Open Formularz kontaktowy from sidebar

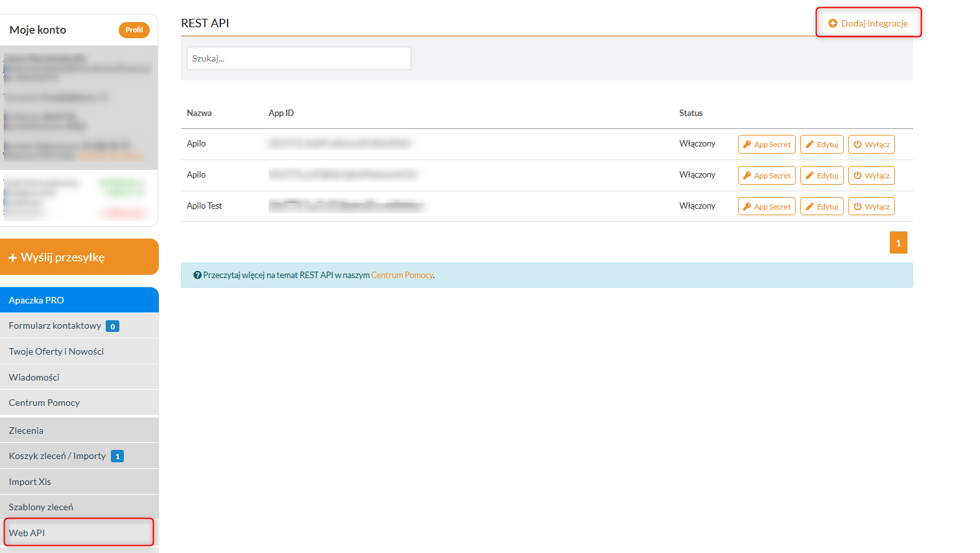coord(55,325)
